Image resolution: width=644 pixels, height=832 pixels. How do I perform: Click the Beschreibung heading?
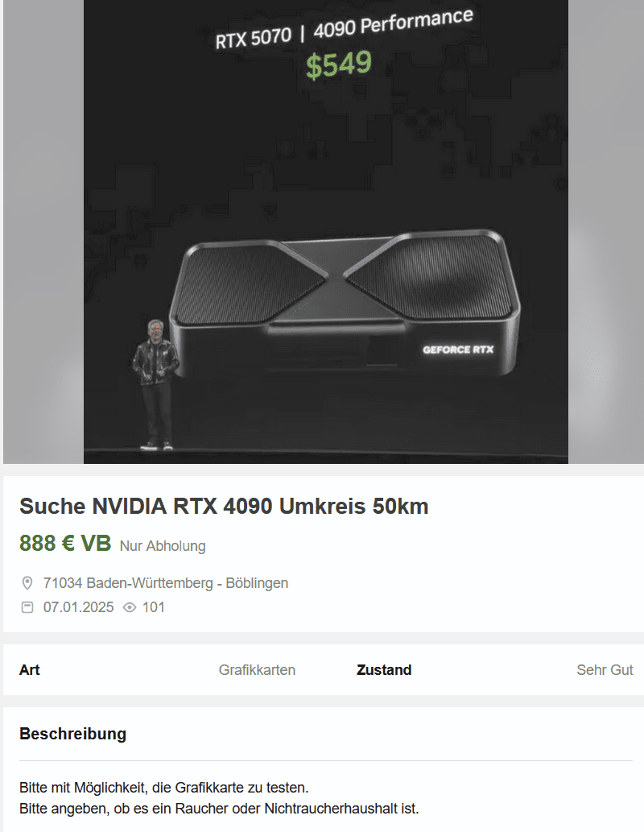point(72,734)
